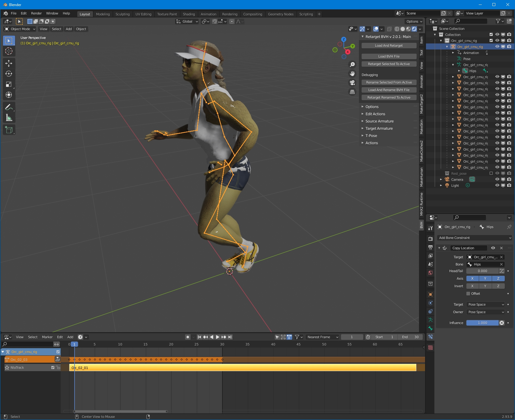Click the pan view hand icon
The height and width of the screenshot is (420, 515).
[352, 74]
